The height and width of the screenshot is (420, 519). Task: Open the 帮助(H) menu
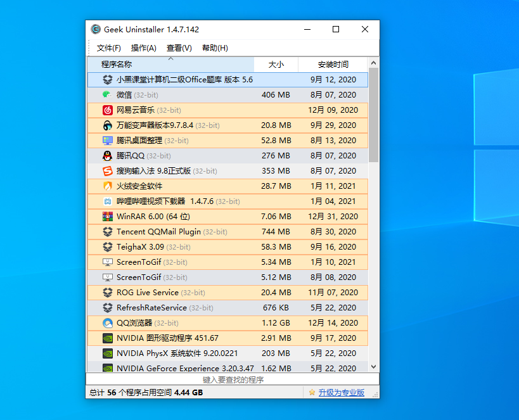215,48
